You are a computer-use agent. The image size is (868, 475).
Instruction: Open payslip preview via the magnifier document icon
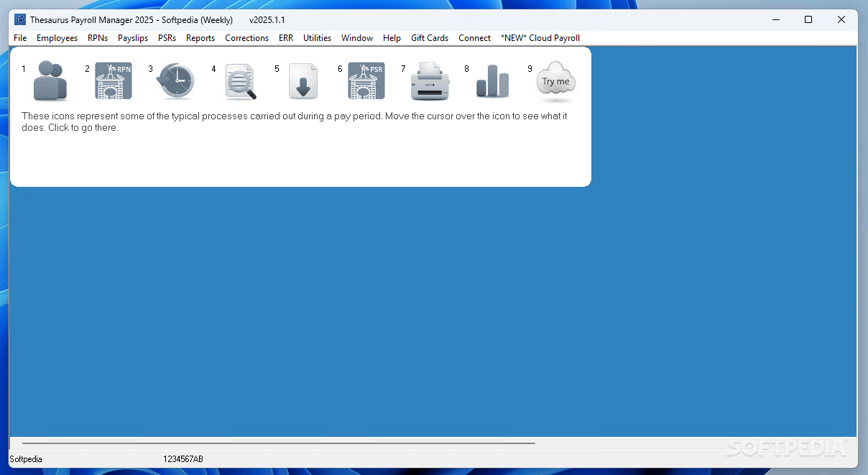click(x=239, y=80)
